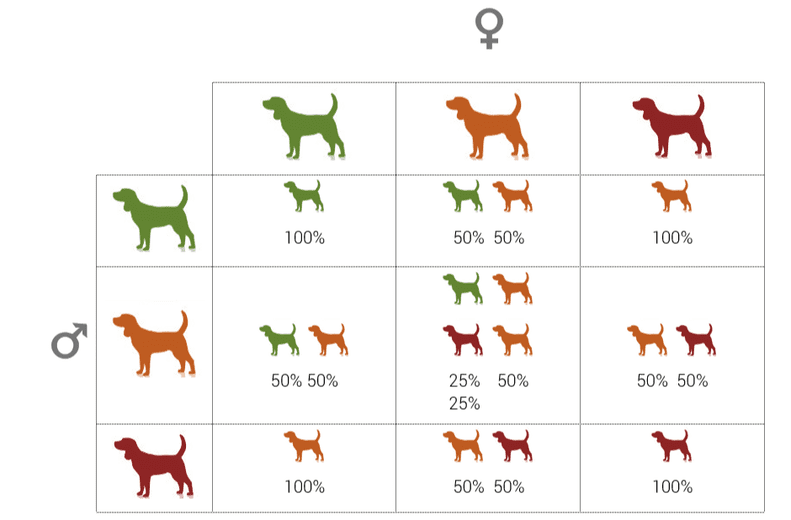
Task: Select the dark red dog in middle-right cell
Action: [696, 340]
